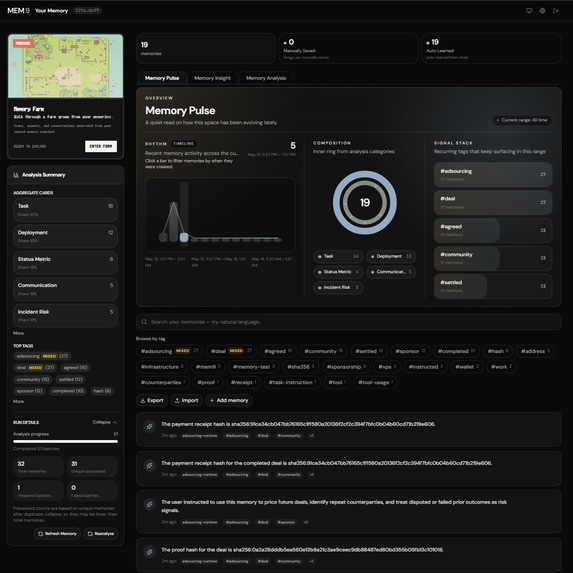The height and width of the screenshot is (573, 573).
Task: Click Refresh Memory button
Action: tap(57, 534)
